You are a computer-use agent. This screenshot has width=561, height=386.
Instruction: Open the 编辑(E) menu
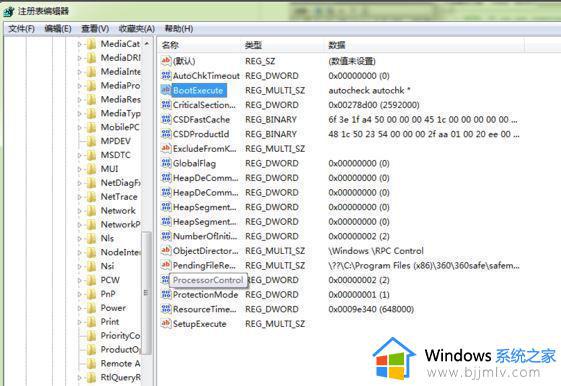[x=58, y=29]
